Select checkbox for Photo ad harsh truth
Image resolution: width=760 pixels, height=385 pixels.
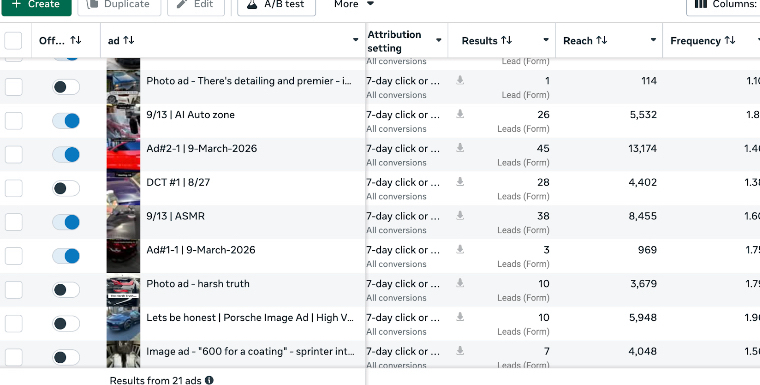pyautogui.click(x=14, y=290)
